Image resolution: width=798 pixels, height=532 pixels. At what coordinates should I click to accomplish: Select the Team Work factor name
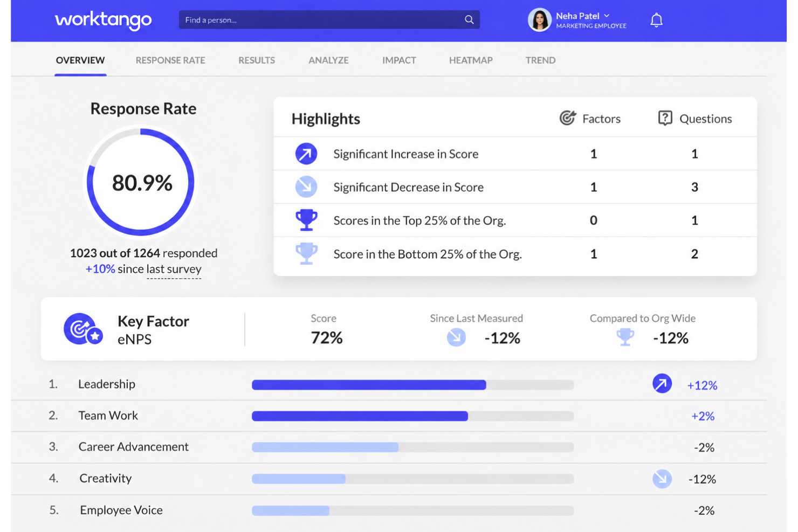(x=108, y=416)
